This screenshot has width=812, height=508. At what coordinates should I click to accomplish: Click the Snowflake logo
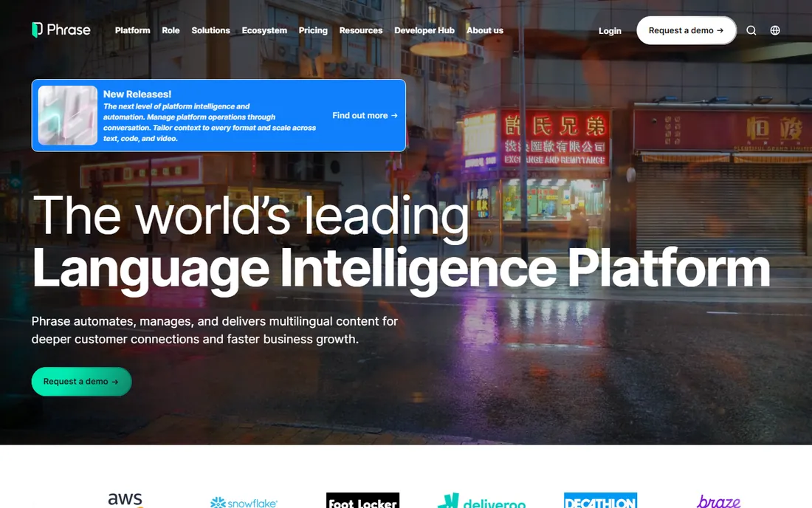click(244, 502)
